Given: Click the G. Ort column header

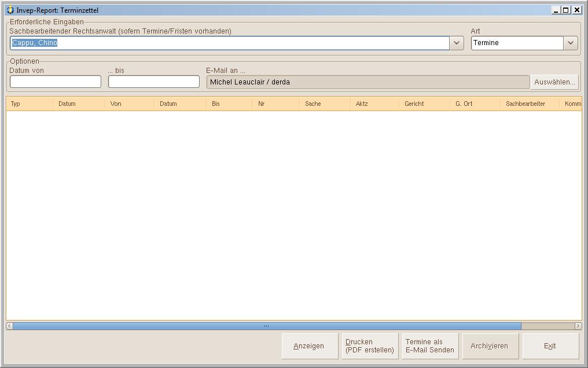Looking at the screenshot, I should pos(475,104).
